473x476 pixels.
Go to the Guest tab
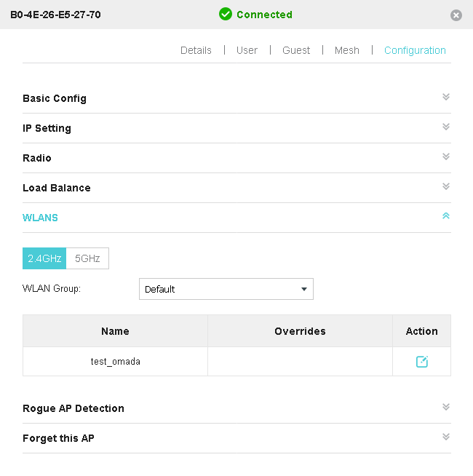(x=296, y=50)
